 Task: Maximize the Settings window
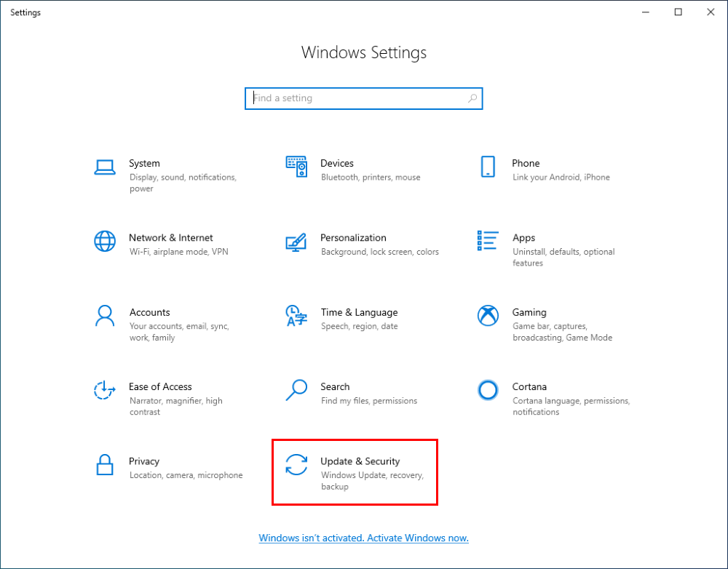678,12
